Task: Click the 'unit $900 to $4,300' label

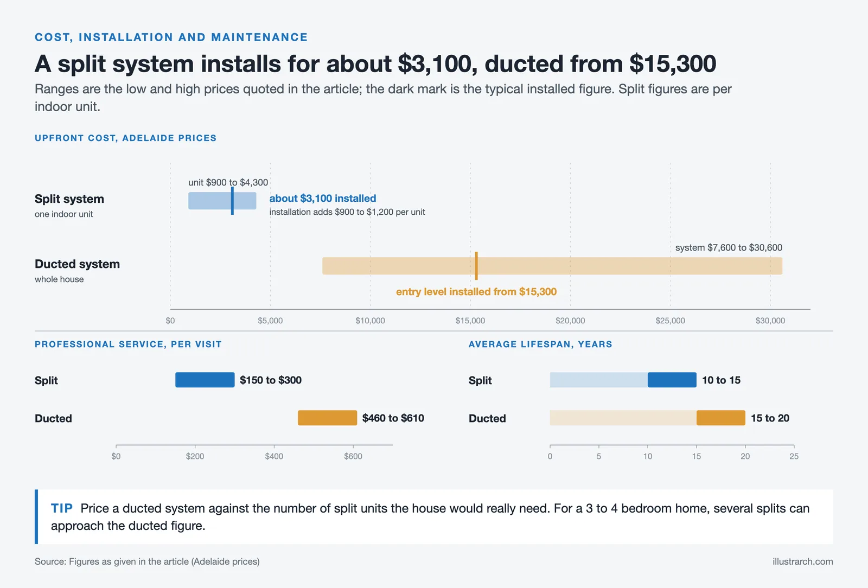Action: [228, 182]
